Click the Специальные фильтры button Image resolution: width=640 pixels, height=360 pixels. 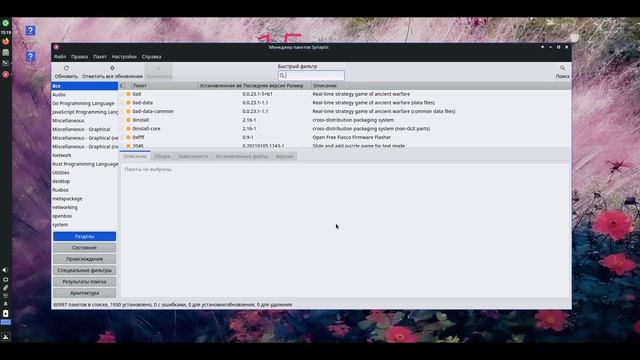coord(84,270)
